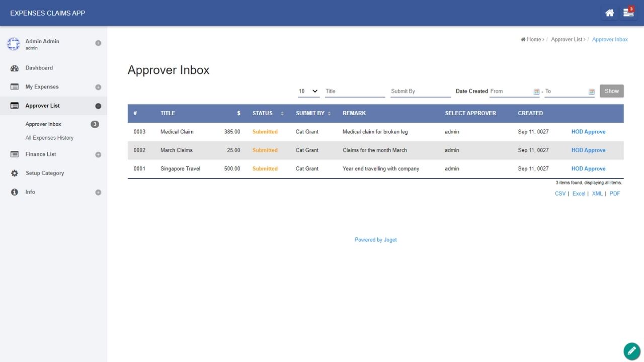Select Approver Inbox in the sidebar
Image resolution: width=644 pixels, height=362 pixels.
tap(43, 124)
